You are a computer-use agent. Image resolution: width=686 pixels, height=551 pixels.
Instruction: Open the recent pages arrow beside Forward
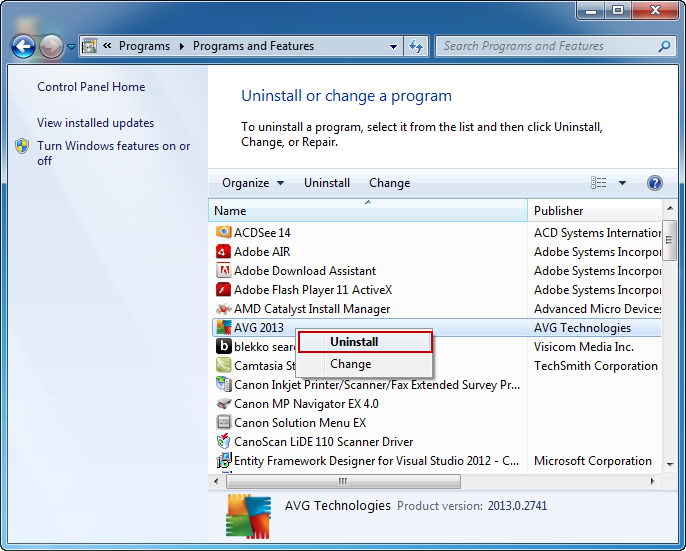pos(71,46)
